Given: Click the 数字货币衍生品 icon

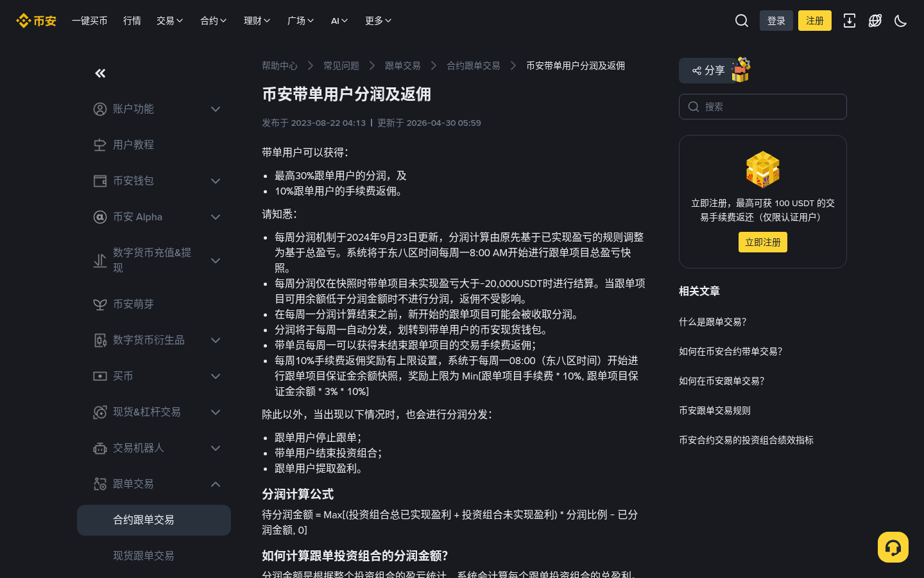Looking at the screenshot, I should 100,340.
